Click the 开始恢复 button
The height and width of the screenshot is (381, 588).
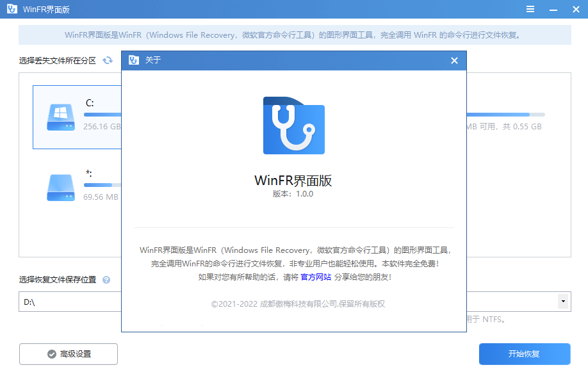[x=525, y=354]
